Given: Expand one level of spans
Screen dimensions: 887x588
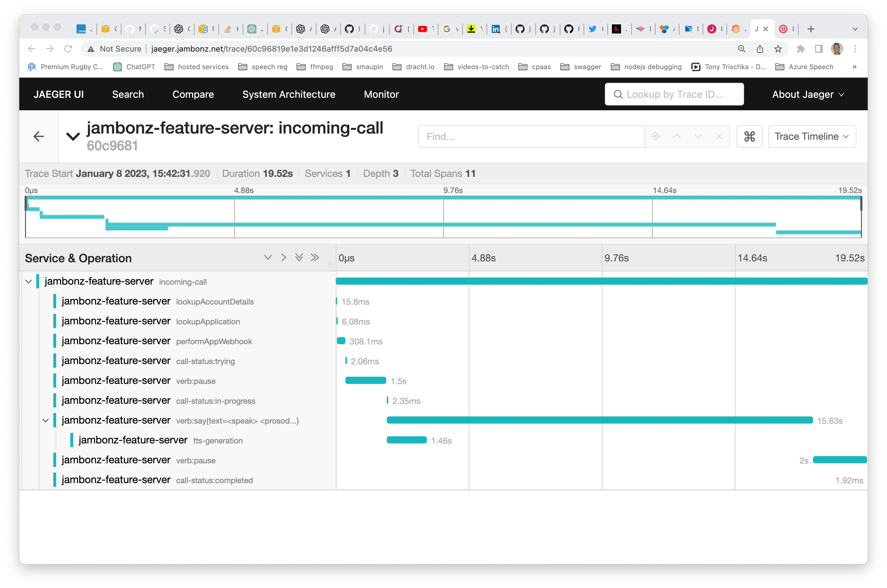Looking at the screenshot, I should (268, 258).
